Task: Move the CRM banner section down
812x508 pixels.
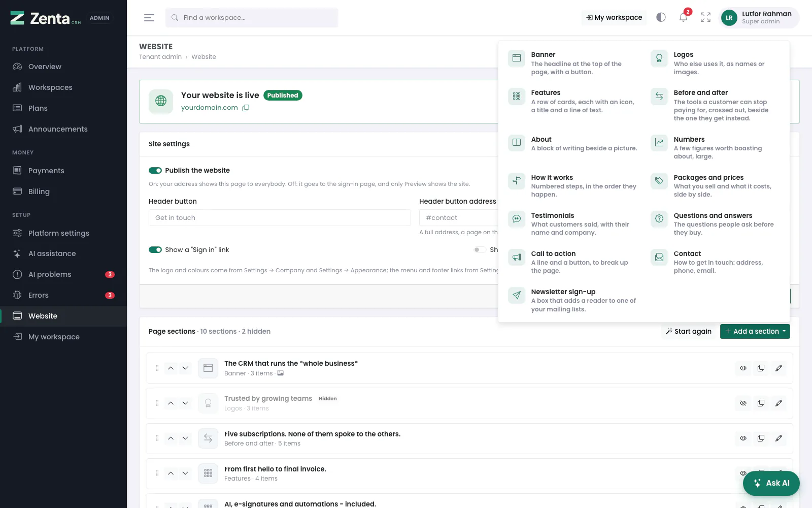Action: (185, 368)
